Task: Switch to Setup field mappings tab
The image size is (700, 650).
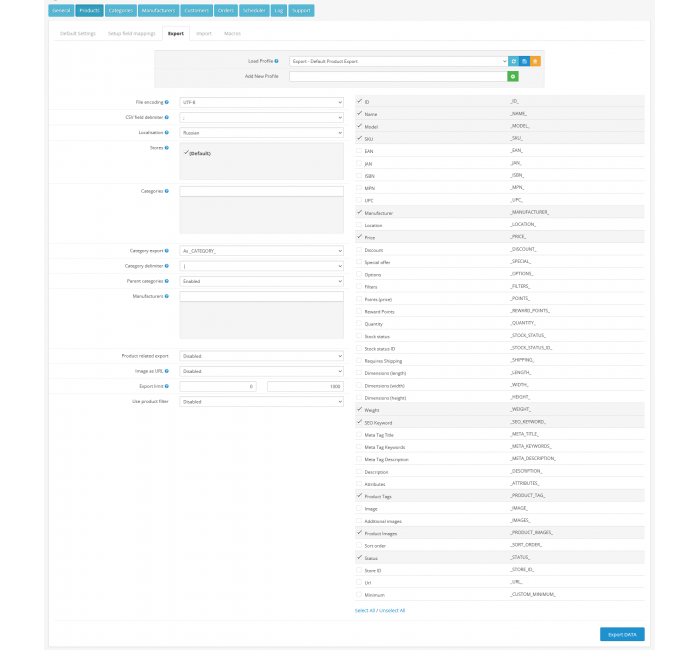Action: pyautogui.click(x=132, y=33)
